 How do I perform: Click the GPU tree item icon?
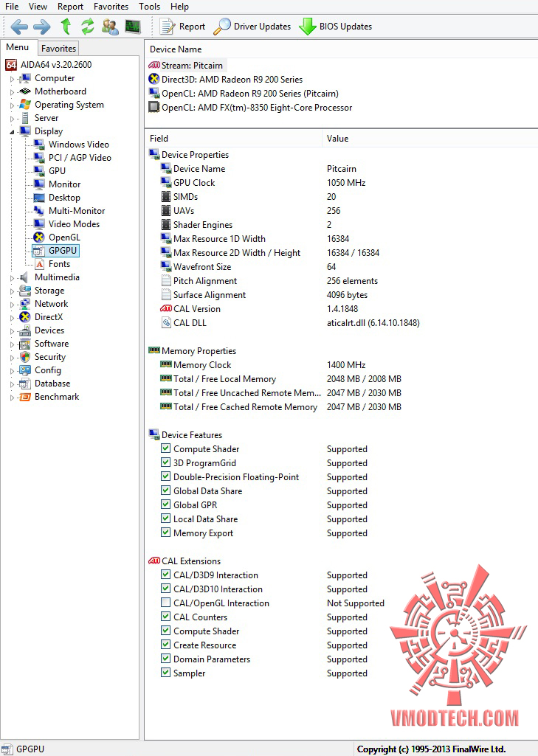tap(39, 170)
